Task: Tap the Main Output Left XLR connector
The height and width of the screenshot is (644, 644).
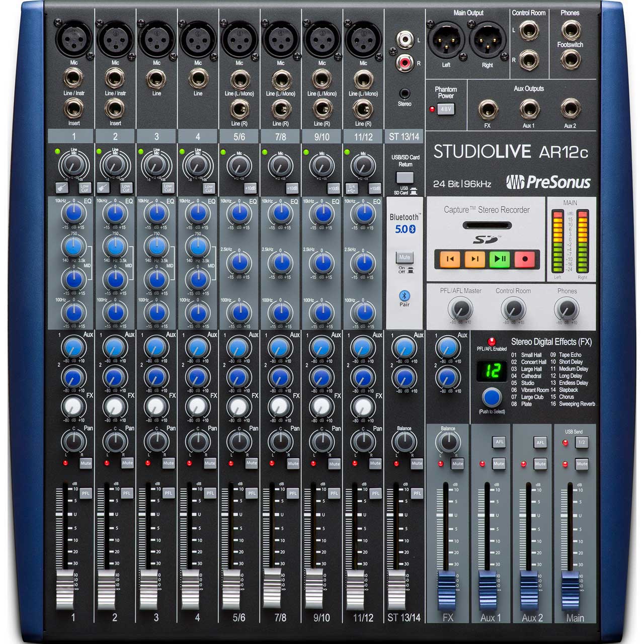Action: pos(446,40)
